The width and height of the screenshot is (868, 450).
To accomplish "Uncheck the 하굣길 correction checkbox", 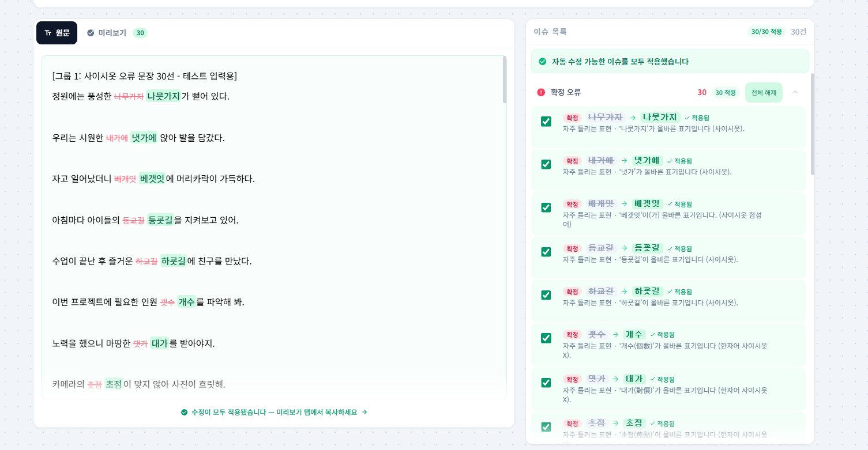I will click(x=546, y=295).
